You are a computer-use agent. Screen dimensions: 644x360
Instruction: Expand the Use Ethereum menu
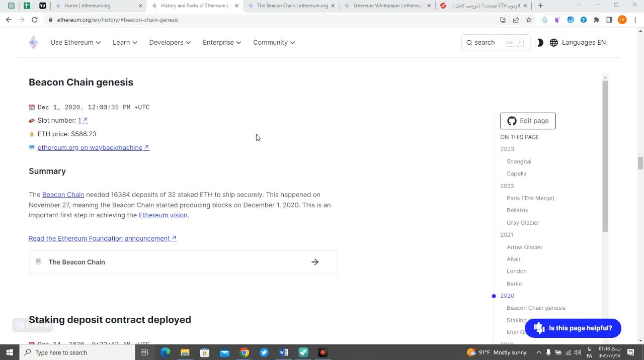click(75, 43)
